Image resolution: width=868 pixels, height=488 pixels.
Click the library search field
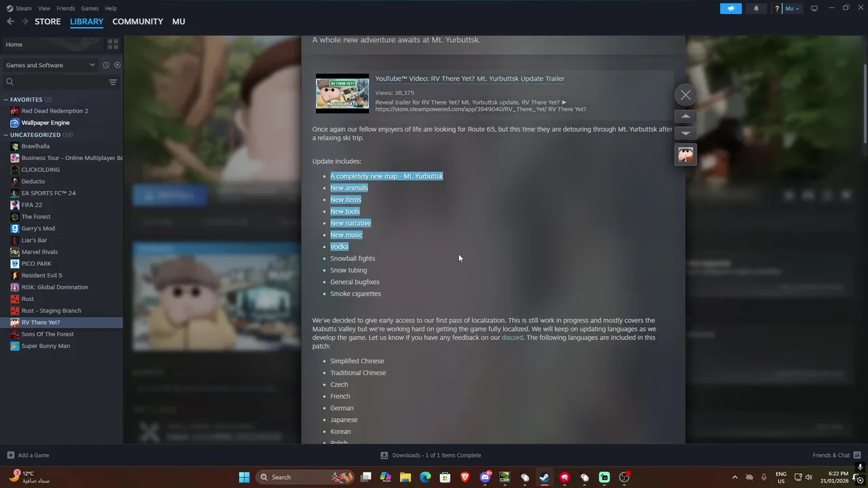click(54, 82)
